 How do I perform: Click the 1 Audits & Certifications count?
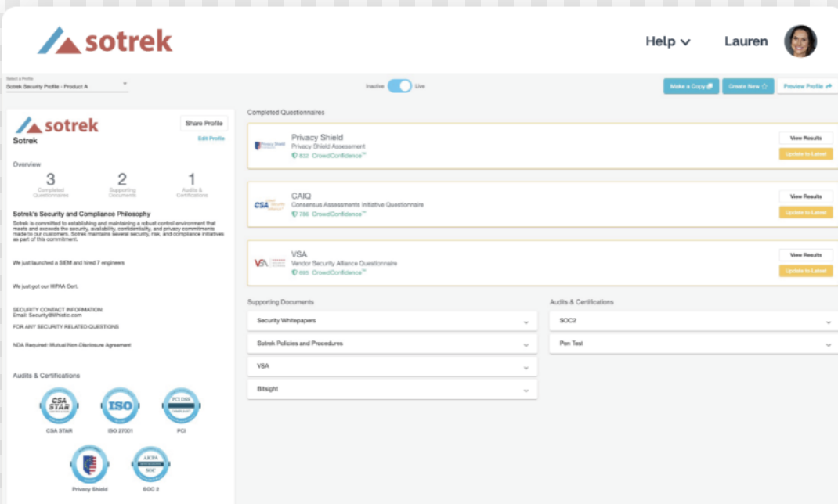(192, 184)
